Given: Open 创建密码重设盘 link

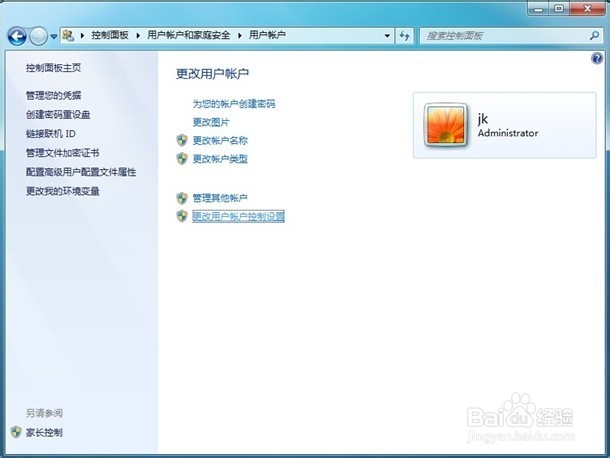Looking at the screenshot, I should (58, 114).
